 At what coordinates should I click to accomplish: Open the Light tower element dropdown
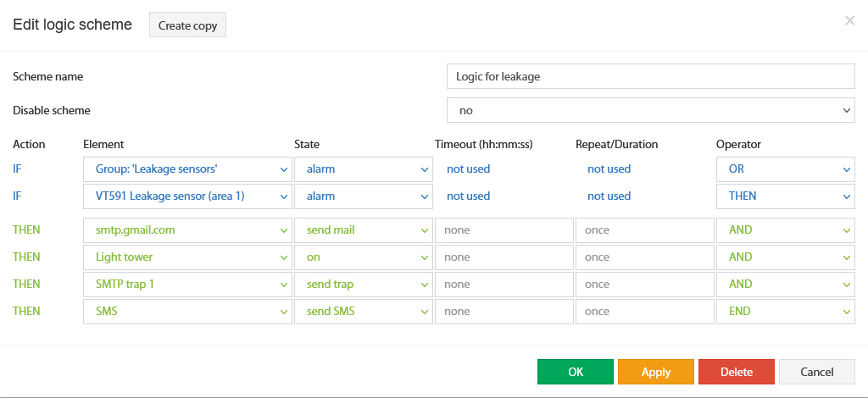[187, 257]
